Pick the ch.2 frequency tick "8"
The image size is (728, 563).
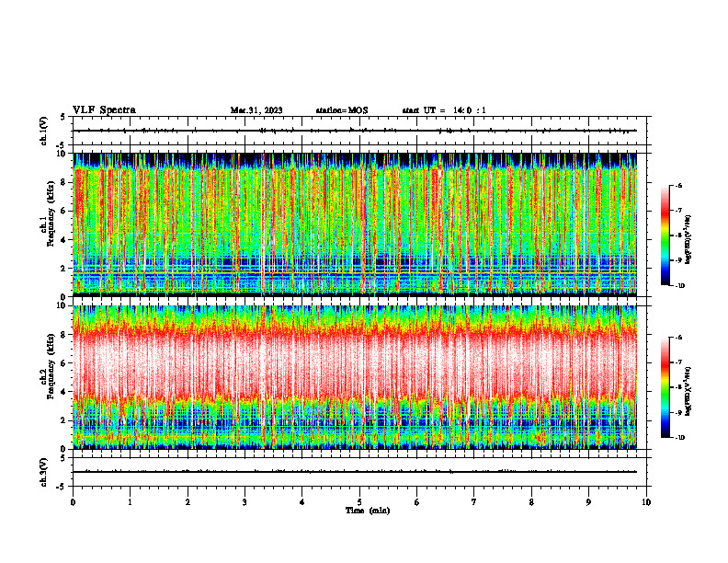click(x=63, y=335)
